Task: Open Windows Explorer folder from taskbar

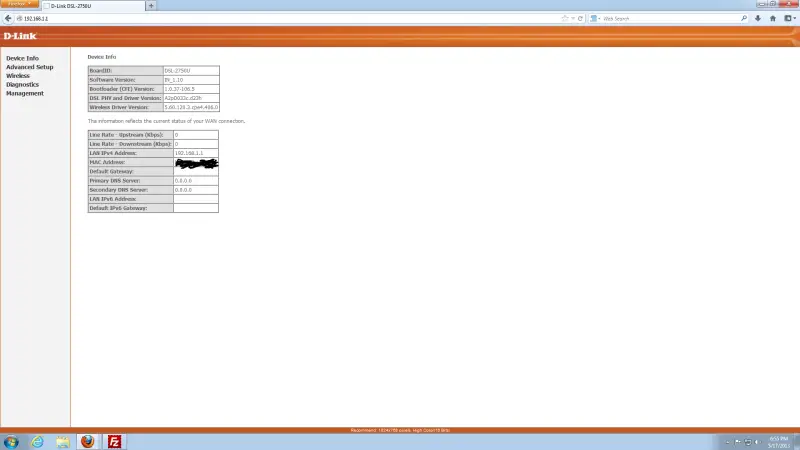Action: (63, 442)
